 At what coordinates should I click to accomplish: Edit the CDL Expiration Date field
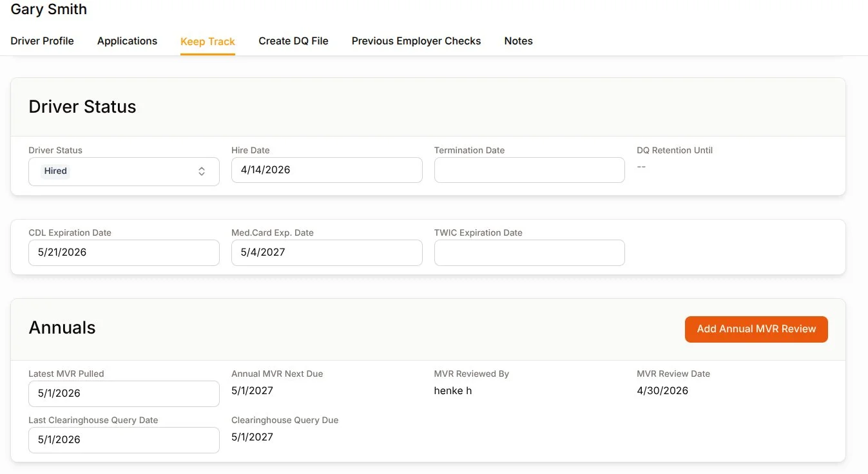124,252
